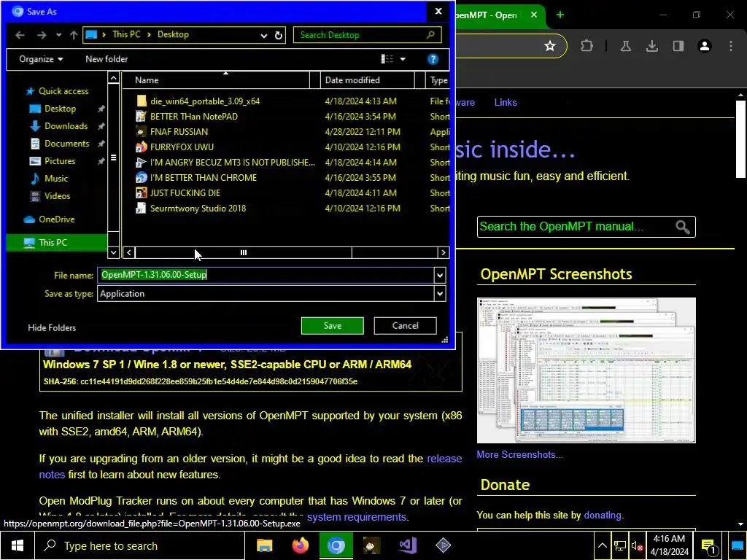The height and width of the screenshot is (560, 747).
Task: Refresh the Desktop folder listing
Action: pos(279,35)
